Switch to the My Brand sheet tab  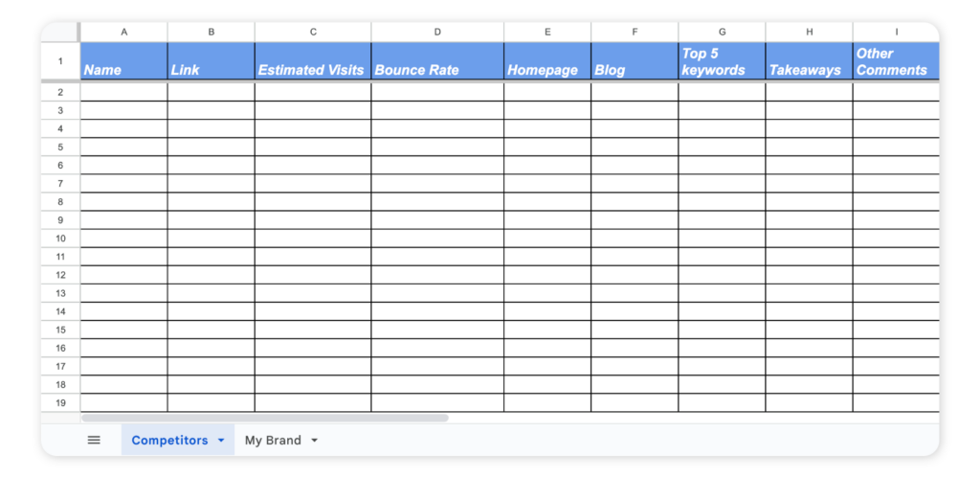click(273, 441)
